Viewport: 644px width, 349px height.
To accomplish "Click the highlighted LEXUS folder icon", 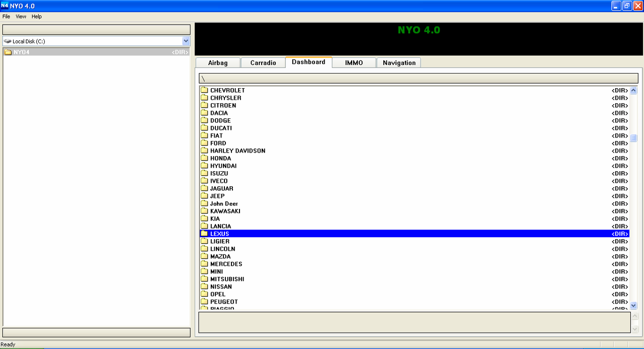I will click(204, 234).
